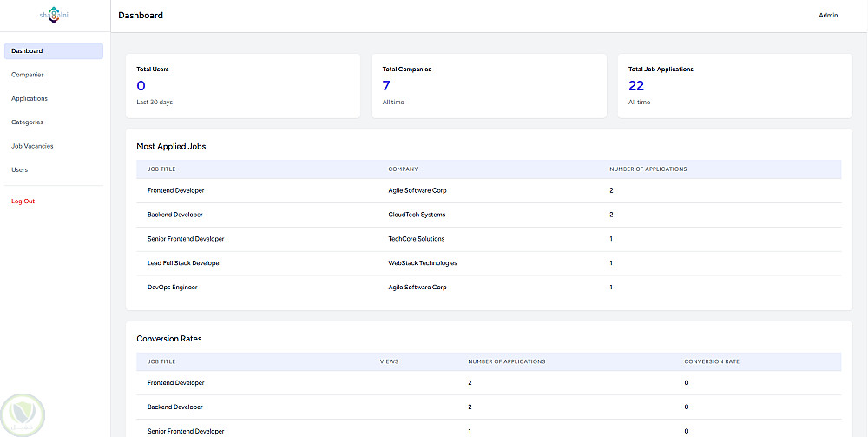Viewport: 868px width, 437px height.
Task: Open the Admin account menu
Action: click(x=828, y=16)
